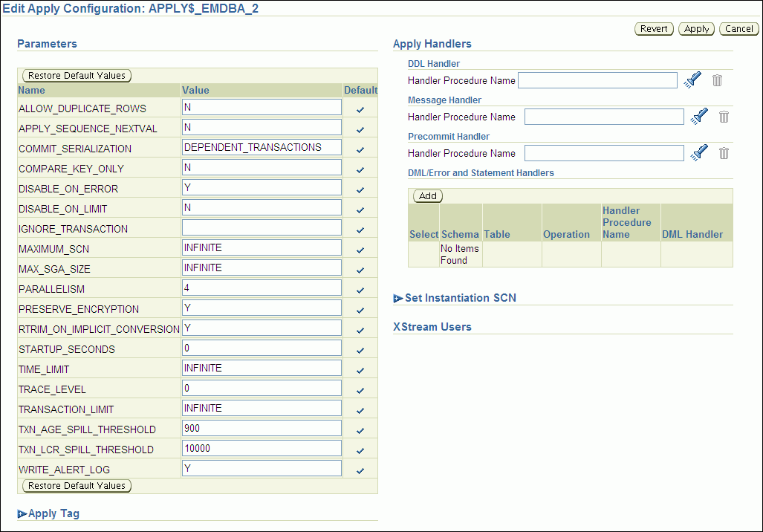Select the TXN_LCR_SPILL_THRESHOLD value box
Viewport: 763px width, 532px height.
tap(262, 448)
